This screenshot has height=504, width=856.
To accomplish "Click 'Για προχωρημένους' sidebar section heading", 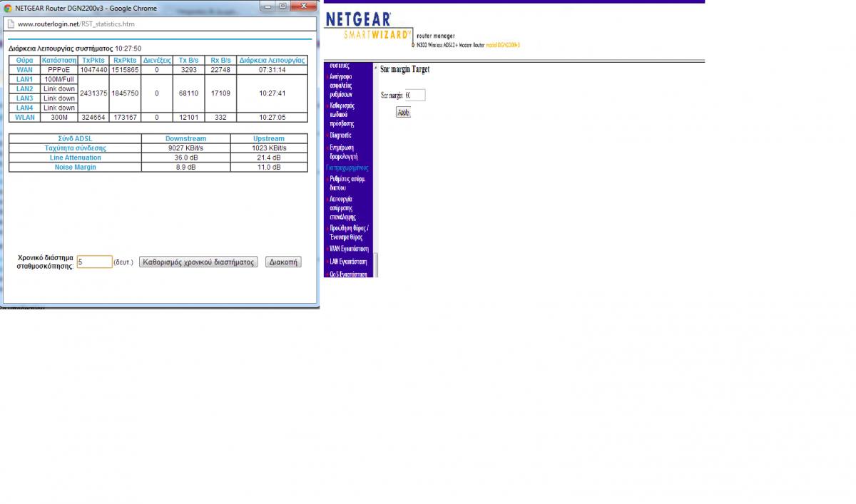I will tap(347, 168).
